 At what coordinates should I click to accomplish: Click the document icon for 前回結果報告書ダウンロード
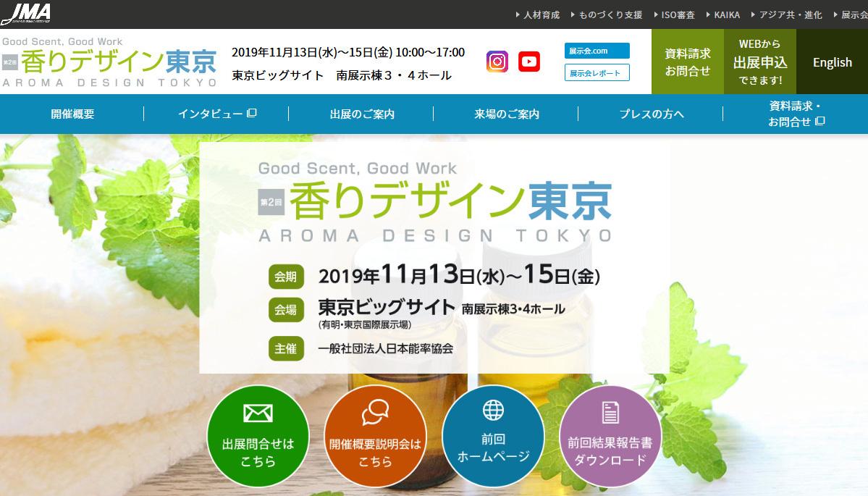point(610,412)
